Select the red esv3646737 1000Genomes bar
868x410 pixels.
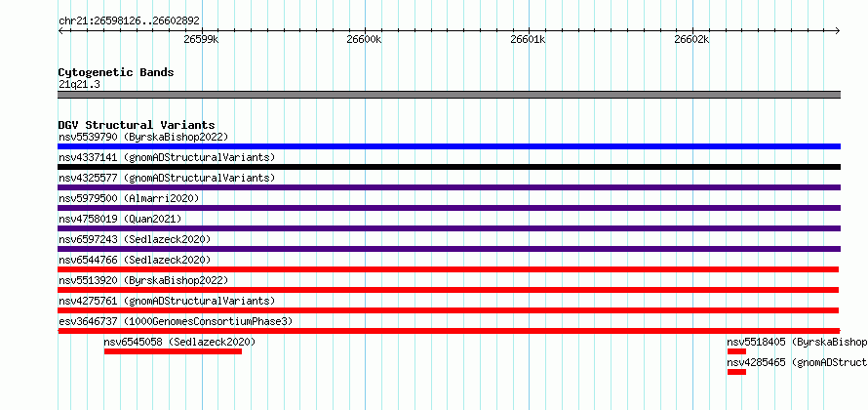tap(449, 331)
